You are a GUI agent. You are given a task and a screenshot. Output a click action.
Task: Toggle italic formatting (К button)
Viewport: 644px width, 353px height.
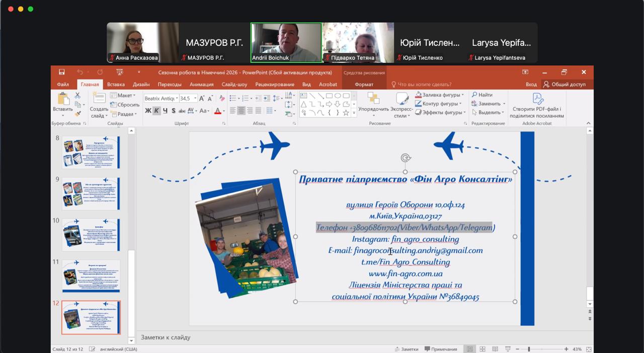point(156,111)
